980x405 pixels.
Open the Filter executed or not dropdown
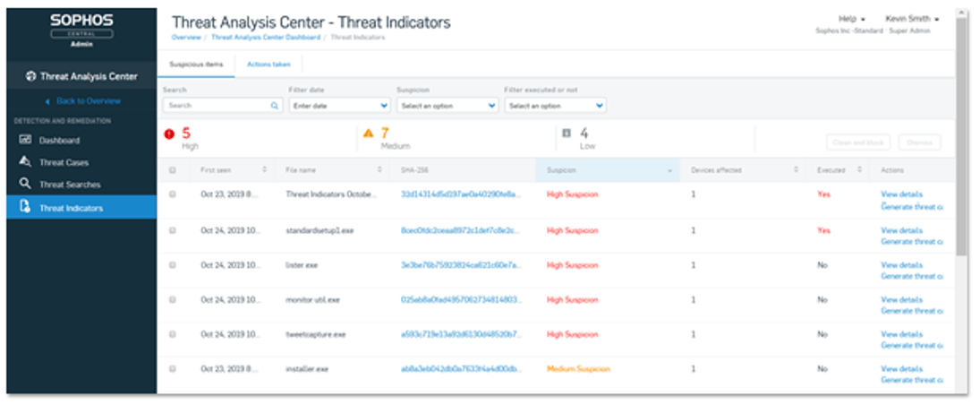pos(555,106)
